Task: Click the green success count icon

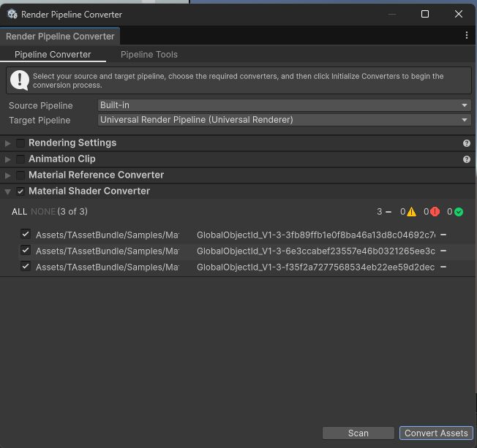Action: tap(459, 212)
